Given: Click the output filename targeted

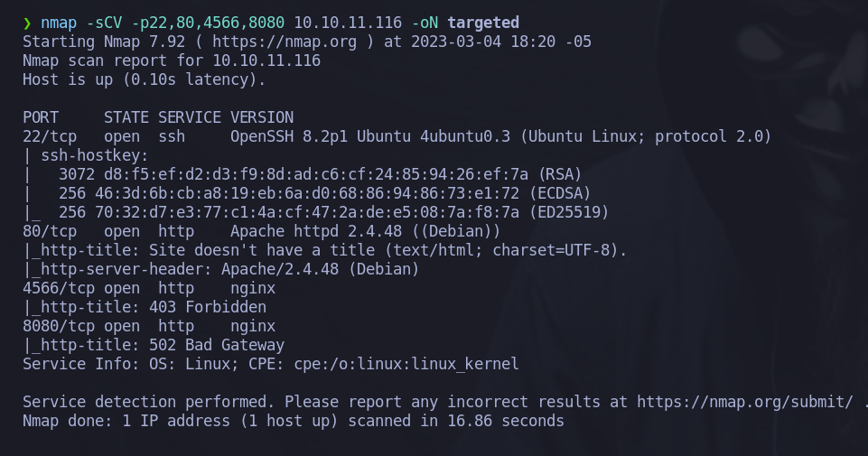Looking at the screenshot, I should click(483, 23).
